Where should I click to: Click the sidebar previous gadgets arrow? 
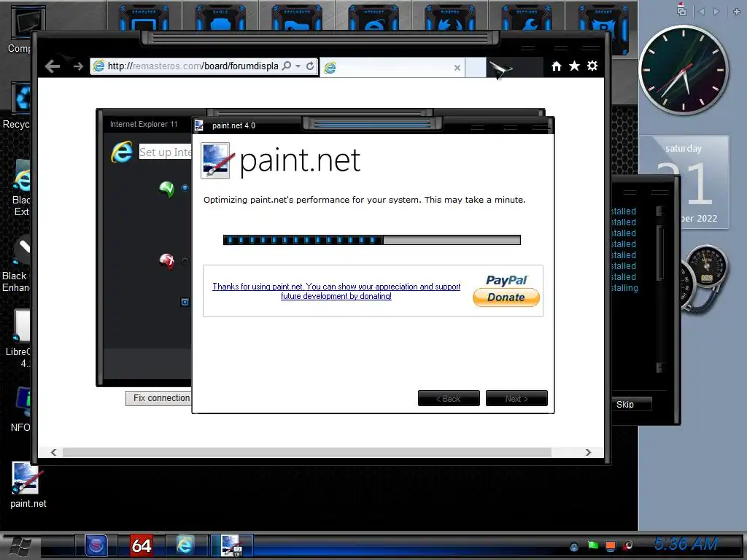click(x=700, y=12)
